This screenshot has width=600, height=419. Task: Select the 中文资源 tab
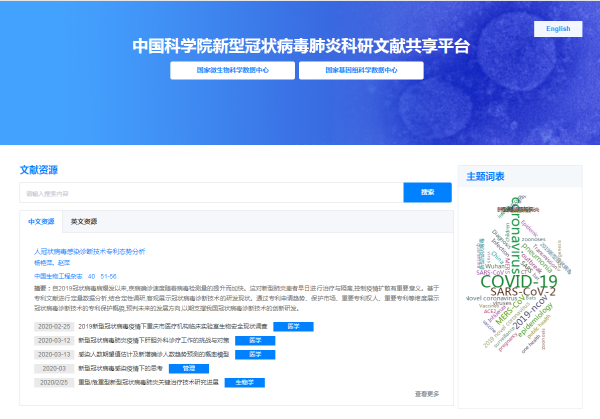41,221
